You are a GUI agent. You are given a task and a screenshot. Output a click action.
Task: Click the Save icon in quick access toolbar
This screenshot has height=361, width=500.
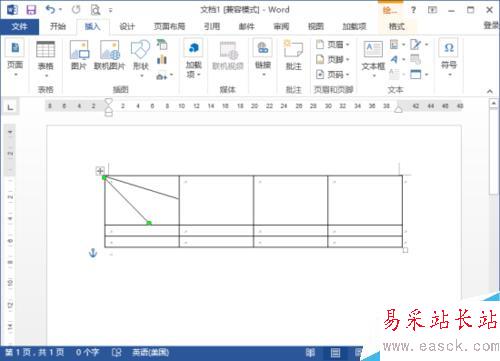click(x=31, y=10)
